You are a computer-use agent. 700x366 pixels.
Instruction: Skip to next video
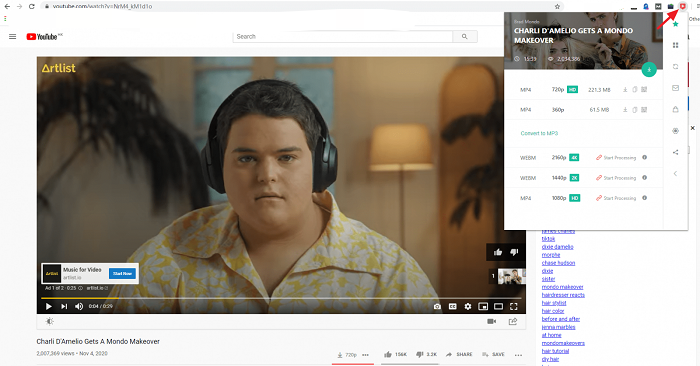64,306
